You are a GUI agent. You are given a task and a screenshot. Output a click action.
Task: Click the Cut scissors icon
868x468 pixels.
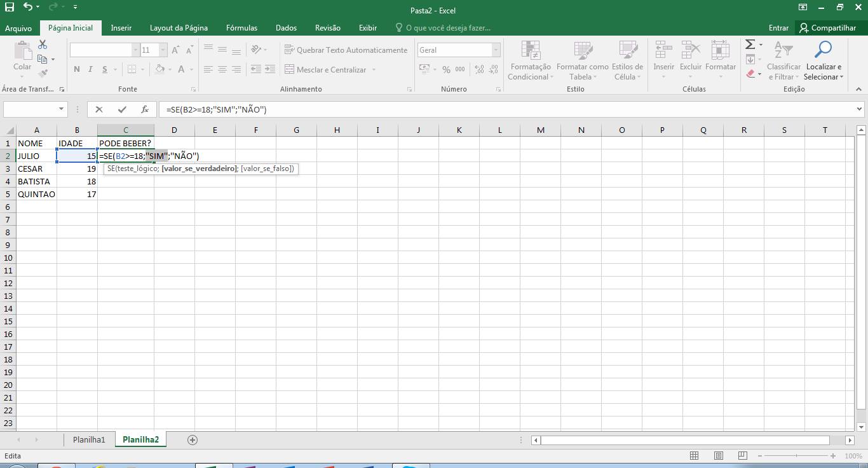[x=43, y=45]
